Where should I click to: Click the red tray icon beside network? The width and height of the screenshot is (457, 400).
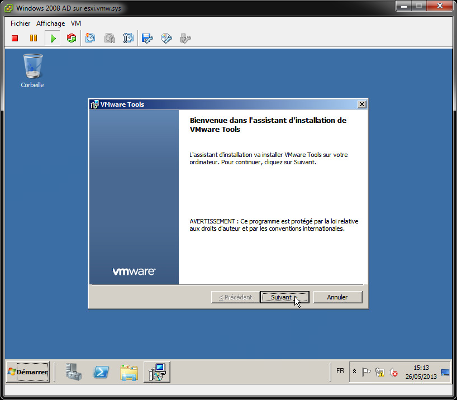point(394,372)
